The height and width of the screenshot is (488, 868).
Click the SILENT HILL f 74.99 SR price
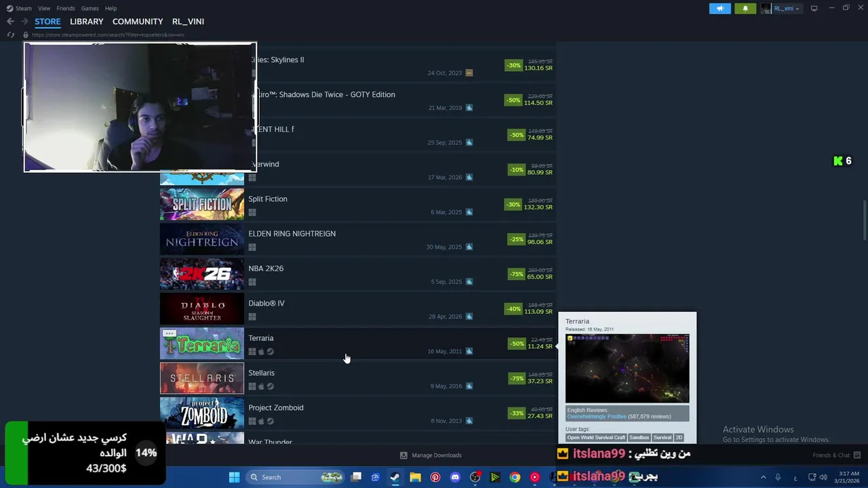(540, 138)
